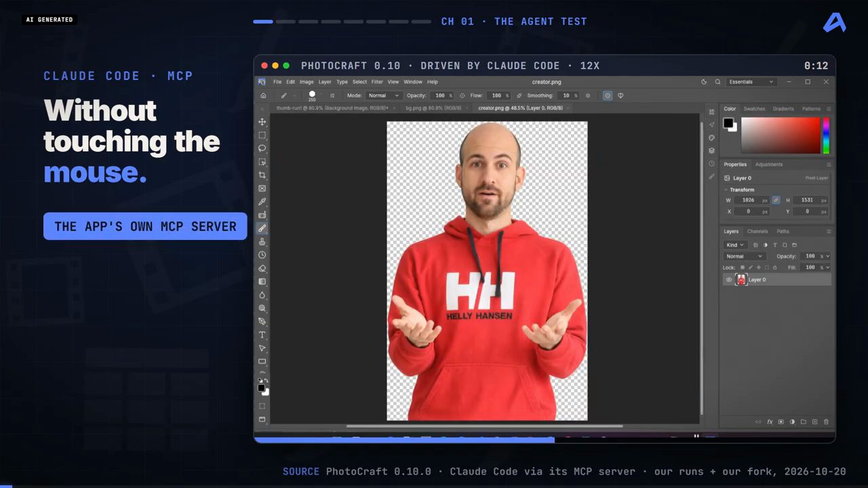The width and height of the screenshot is (868, 488).
Task: Open the Essentials workspace dropdown
Action: tap(751, 82)
